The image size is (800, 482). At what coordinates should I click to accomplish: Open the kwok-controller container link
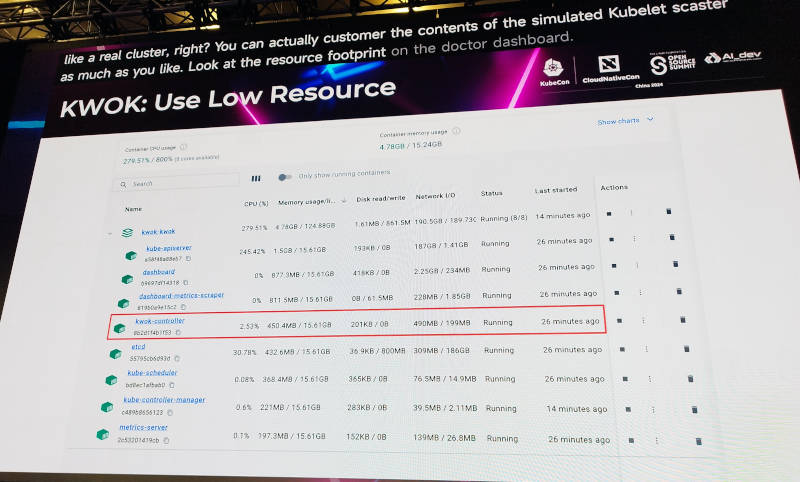click(160, 321)
